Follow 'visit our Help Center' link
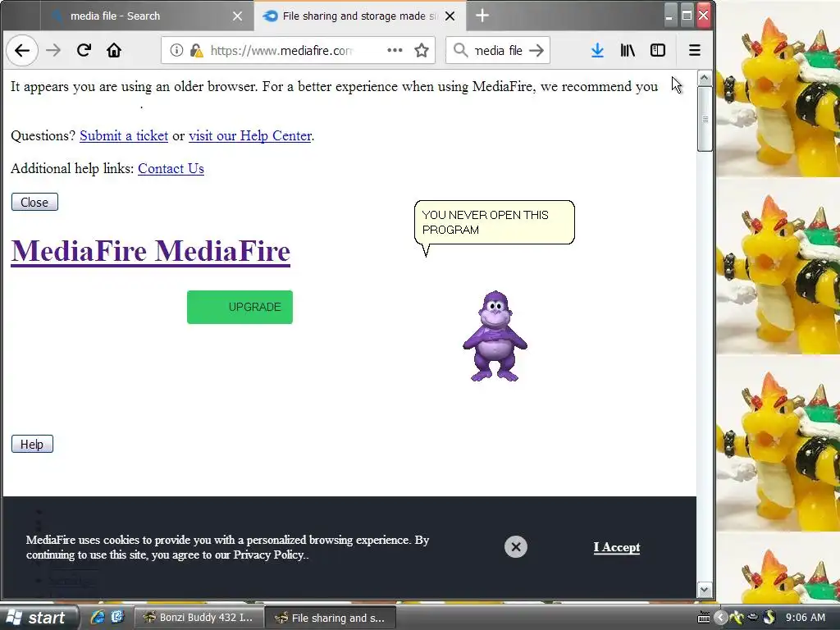The image size is (840, 630). tap(250, 135)
